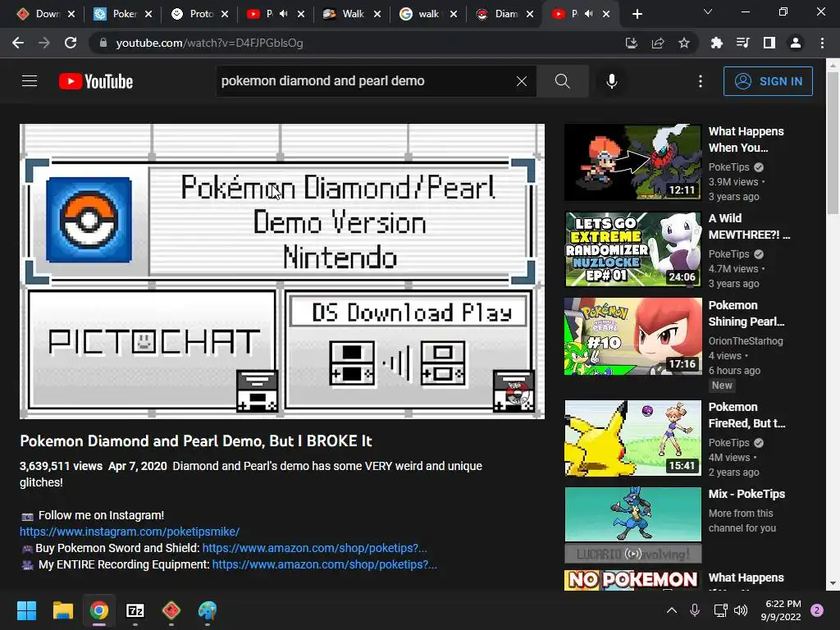840x630 pixels.
Task: Open notification center badge
Action: 817,610
